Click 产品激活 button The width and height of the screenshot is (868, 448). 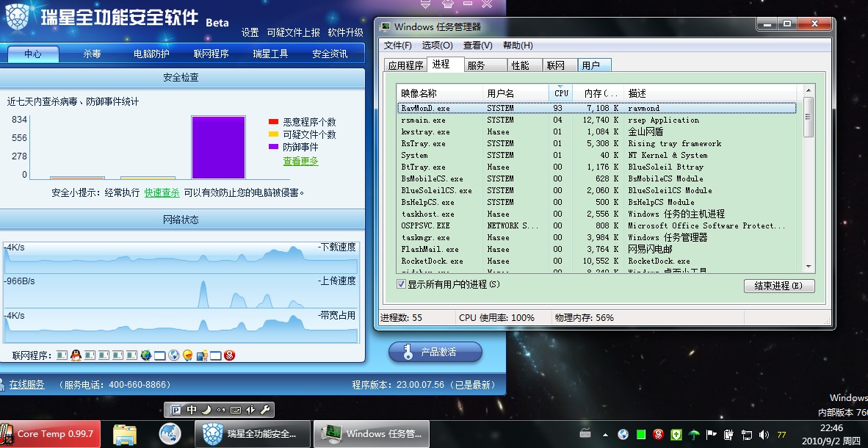coord(435,353)
